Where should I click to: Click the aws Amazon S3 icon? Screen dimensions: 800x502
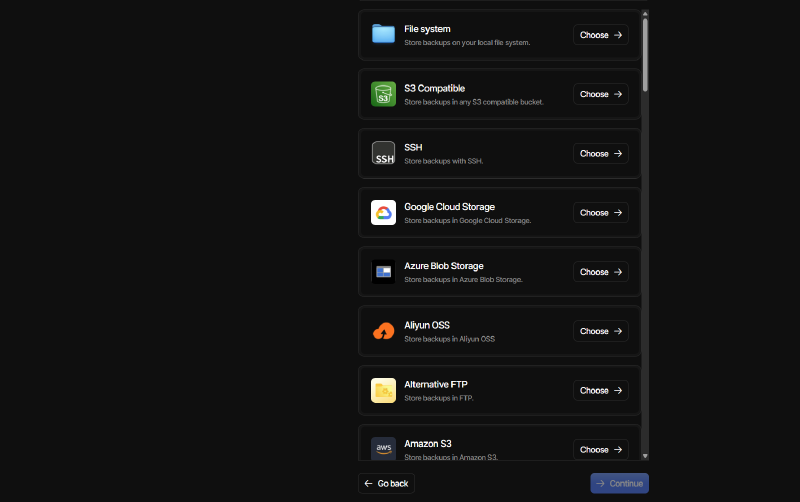[383, 448]
